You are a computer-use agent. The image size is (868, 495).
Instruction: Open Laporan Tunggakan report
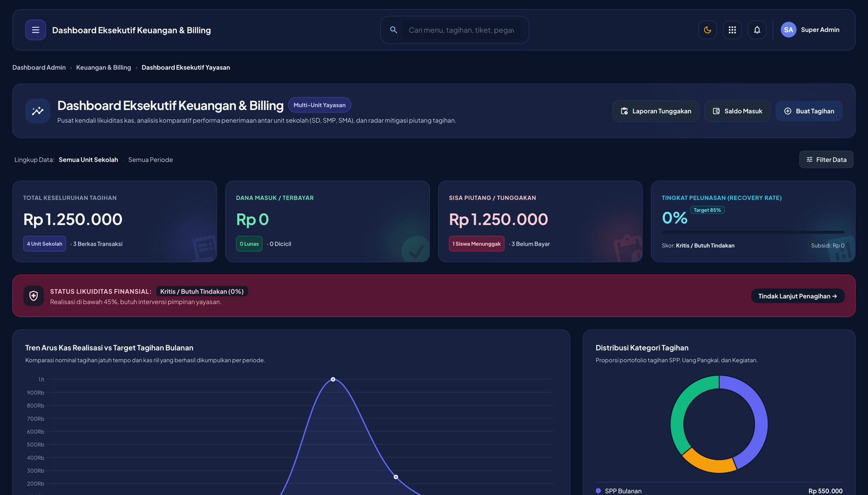pos(656,111)
